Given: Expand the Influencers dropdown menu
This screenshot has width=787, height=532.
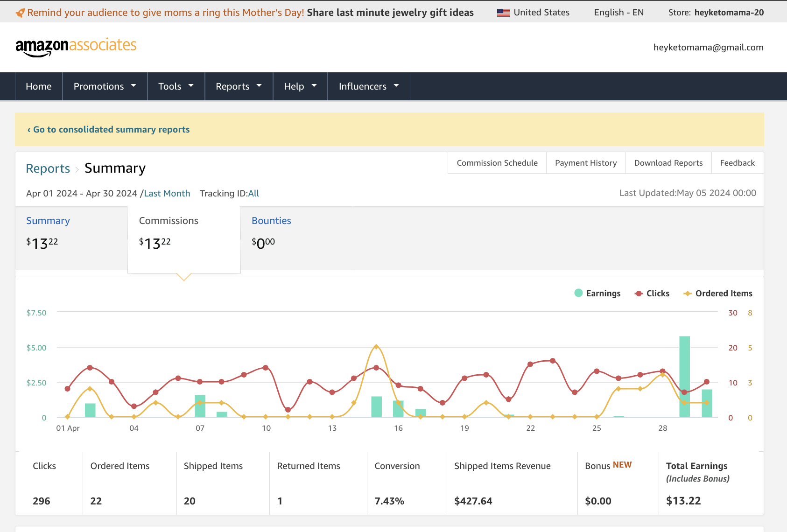Looking at the screenshot, I should [x=369, y=86].
